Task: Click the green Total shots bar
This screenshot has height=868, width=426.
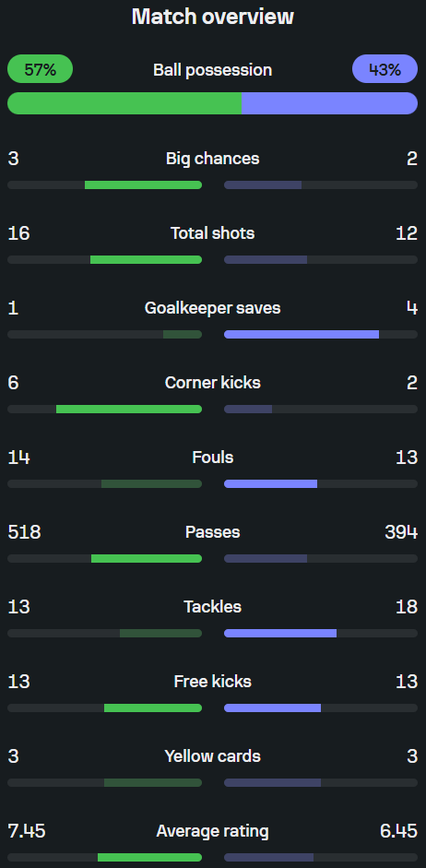Action: coord(146,259)
